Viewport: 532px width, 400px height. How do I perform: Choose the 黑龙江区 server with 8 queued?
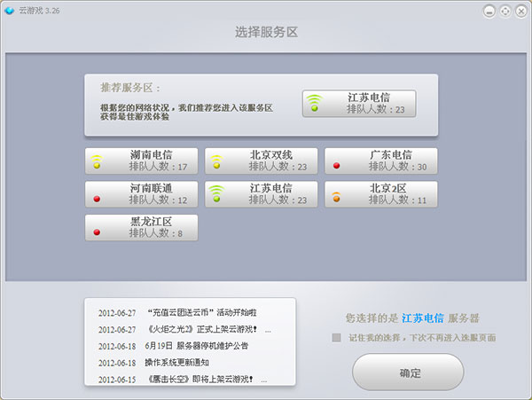click(x=141, y=227)
